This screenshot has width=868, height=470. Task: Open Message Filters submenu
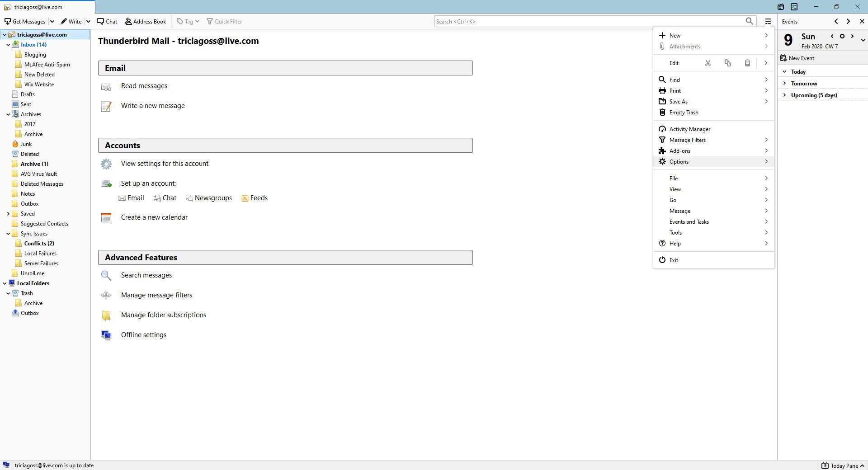714,140
